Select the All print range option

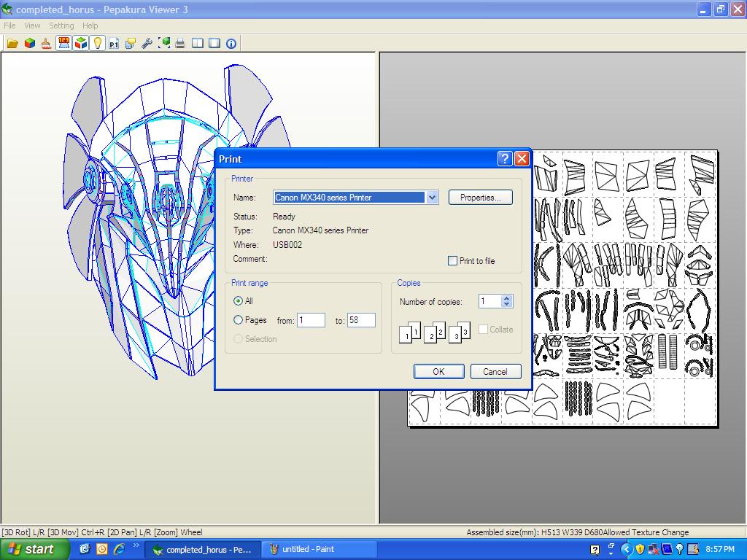[x=239, y=301]
